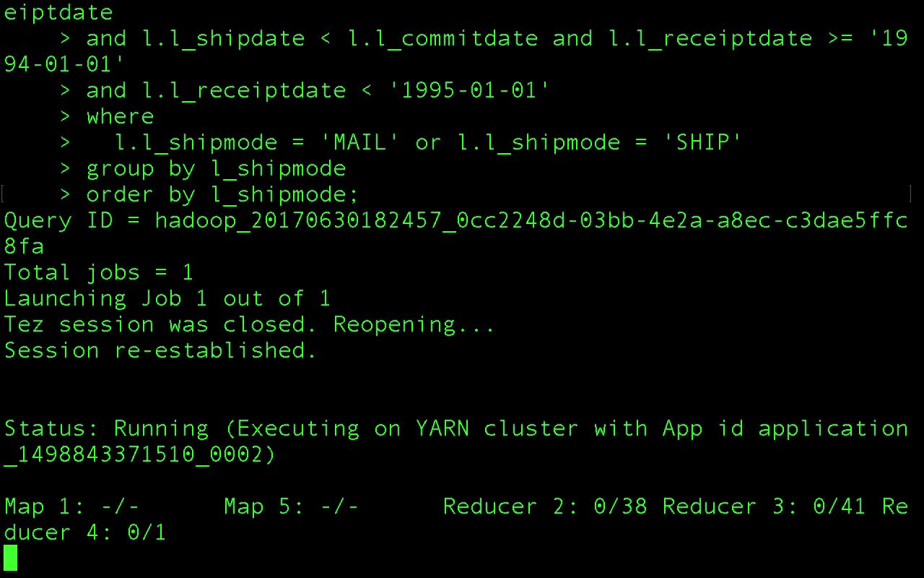Click the 'Map 5: -/-' progress entry
Viewport: 924px width, 578px height.
pos(291,506)
